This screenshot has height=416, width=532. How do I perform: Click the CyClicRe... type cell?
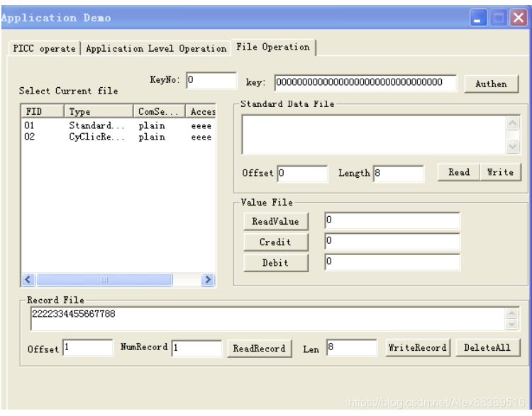tap(96, 137)
